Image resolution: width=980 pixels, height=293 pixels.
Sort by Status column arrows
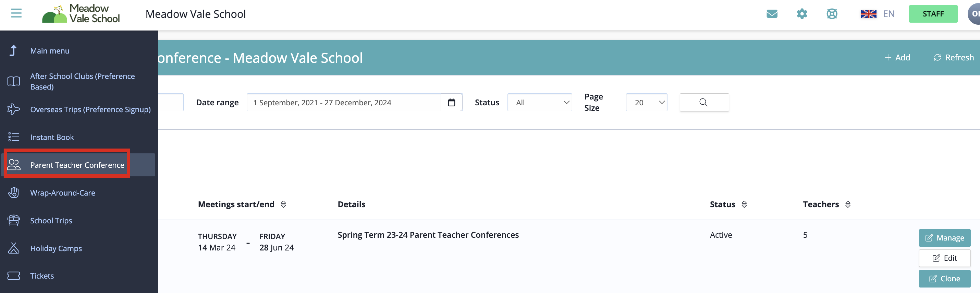(744, 204)
